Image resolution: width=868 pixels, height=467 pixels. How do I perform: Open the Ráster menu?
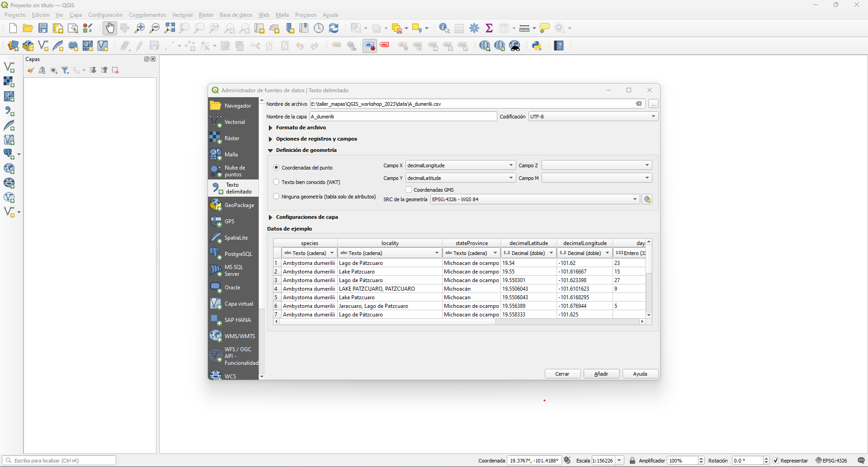coord(206,15)
